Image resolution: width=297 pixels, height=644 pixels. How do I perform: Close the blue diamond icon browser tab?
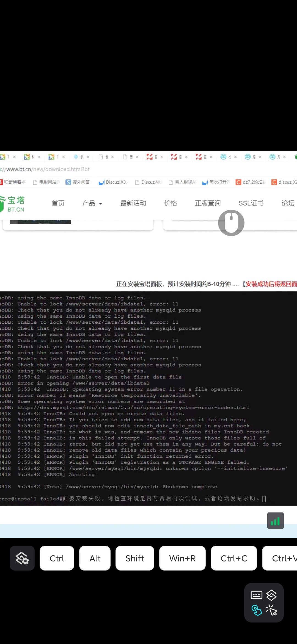(88, 157)
